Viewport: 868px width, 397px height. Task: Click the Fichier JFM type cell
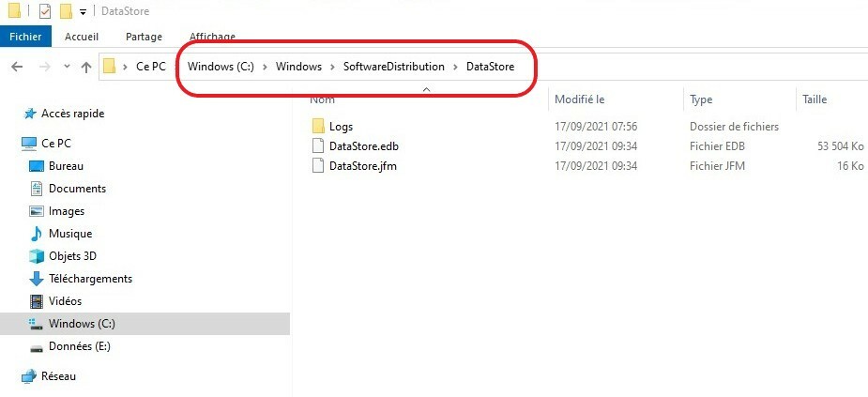717,165
